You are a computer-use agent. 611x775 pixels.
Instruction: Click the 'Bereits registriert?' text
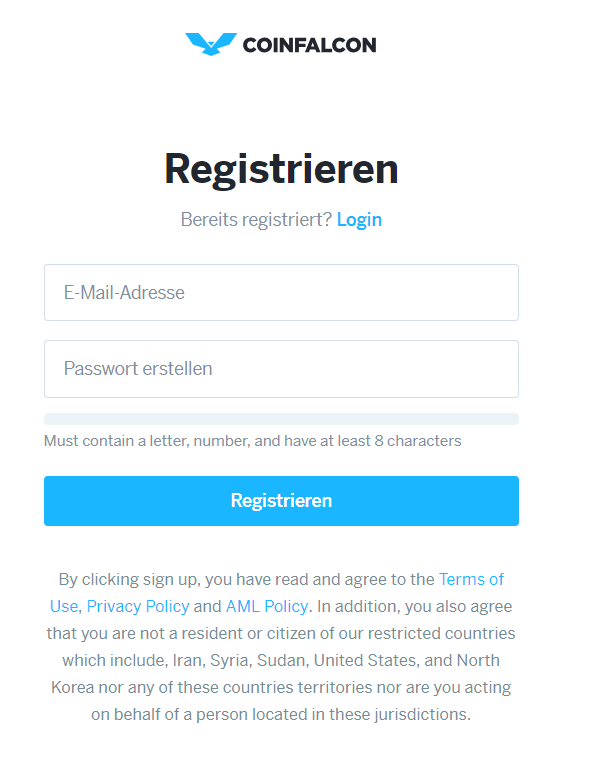[x=256, y=219]
